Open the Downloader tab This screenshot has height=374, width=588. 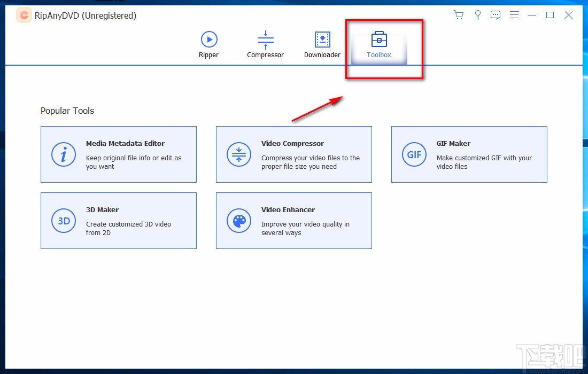(322, 44)
